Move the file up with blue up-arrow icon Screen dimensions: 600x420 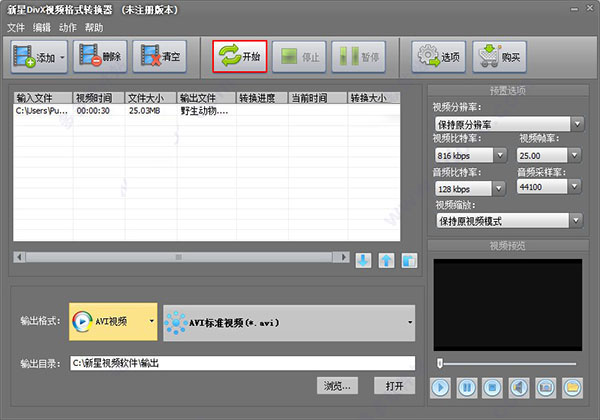[386, 260]
